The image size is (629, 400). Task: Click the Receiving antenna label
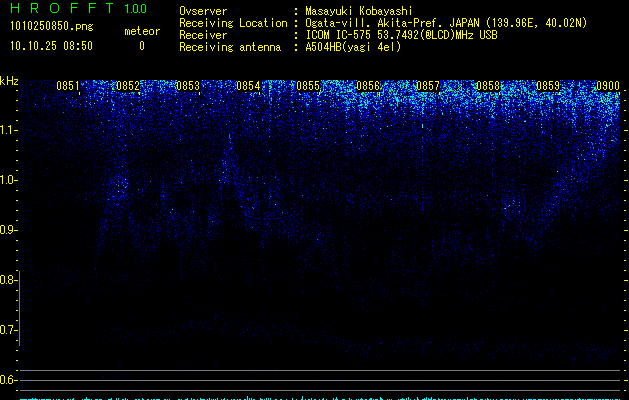point(230,47)
